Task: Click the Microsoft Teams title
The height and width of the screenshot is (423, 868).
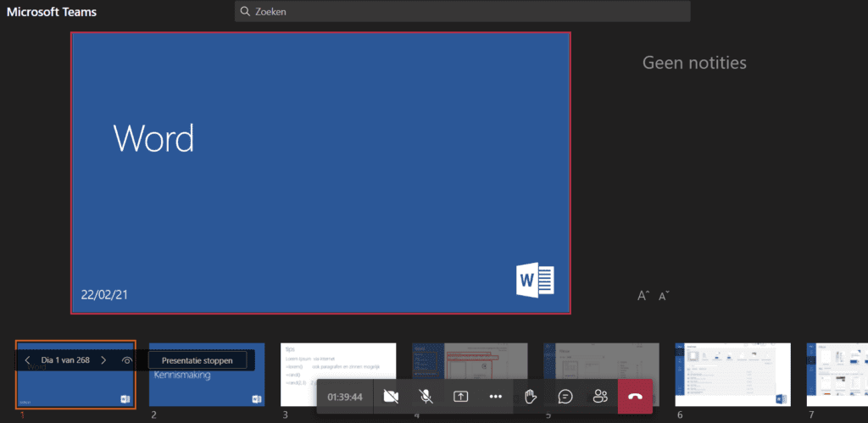Action: click(x=52, y=12)
